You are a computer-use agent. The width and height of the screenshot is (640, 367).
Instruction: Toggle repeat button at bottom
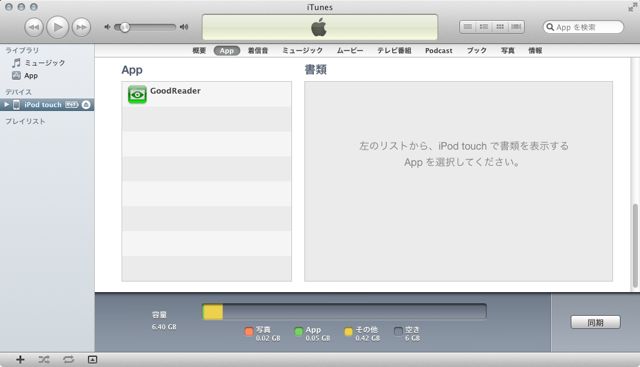click(68, 359)
